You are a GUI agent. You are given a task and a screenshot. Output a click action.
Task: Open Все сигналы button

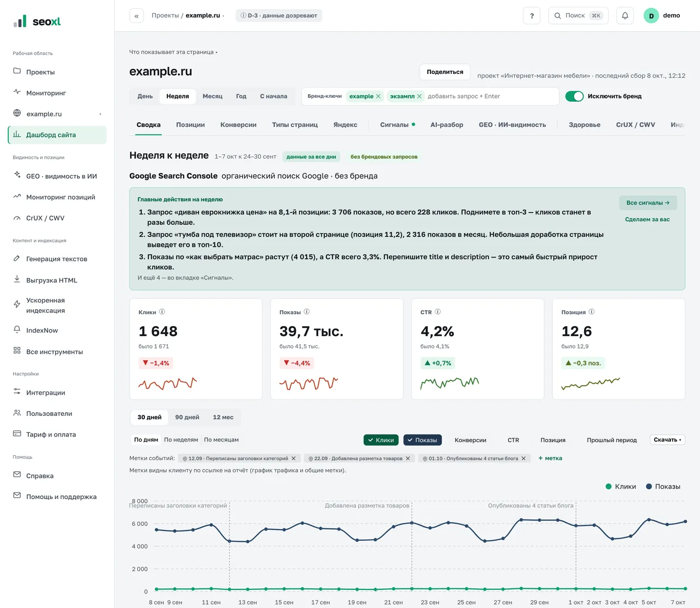pos(648,203)
